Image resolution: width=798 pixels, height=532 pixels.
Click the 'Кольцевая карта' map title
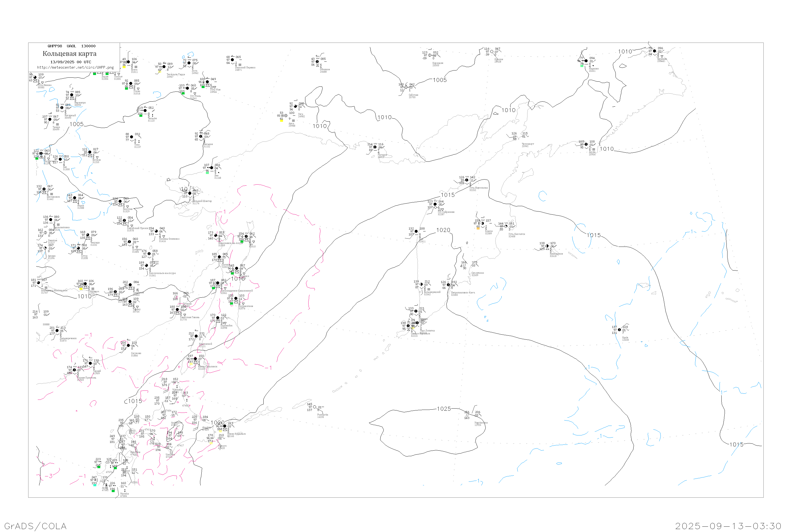[x=69, y=54]
